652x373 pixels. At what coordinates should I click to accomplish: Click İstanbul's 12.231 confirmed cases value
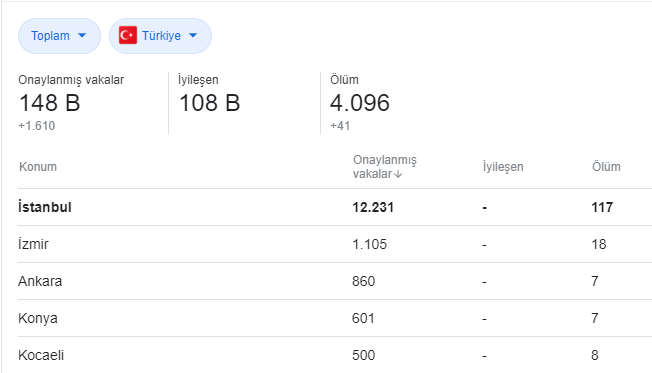373,207
